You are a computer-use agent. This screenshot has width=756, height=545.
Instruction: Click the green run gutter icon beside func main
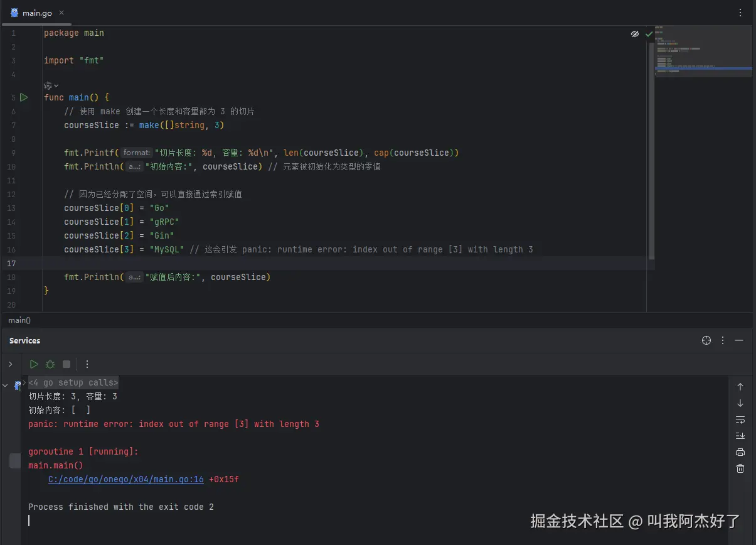pyautogui.click(x=24, y=97)
